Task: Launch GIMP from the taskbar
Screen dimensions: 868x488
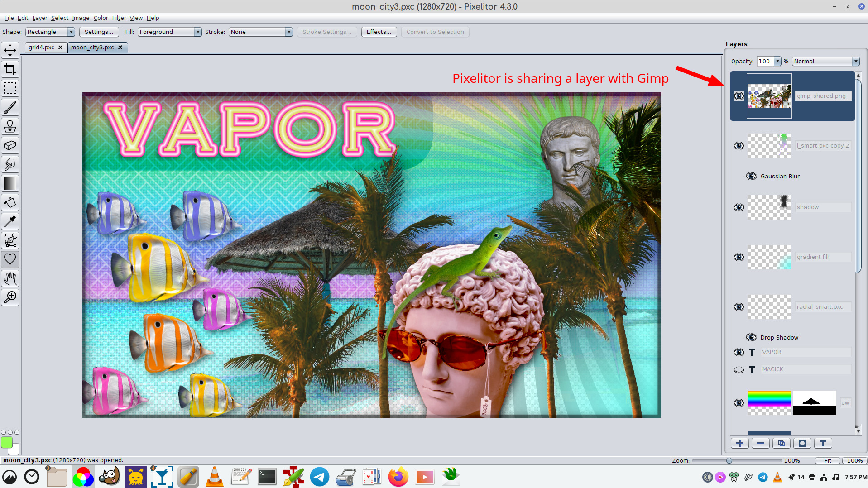Action: tap(109, 476)
